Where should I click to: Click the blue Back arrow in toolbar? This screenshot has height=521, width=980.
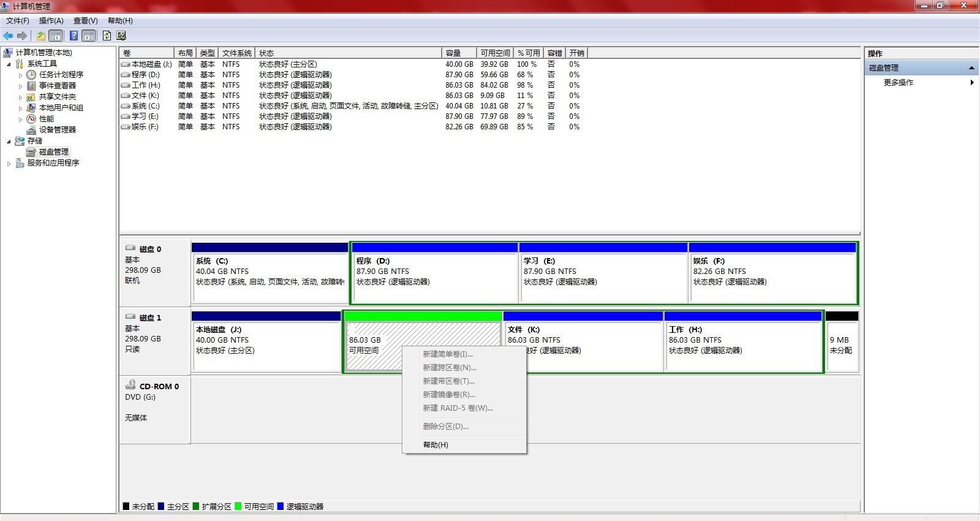point(8,36)
